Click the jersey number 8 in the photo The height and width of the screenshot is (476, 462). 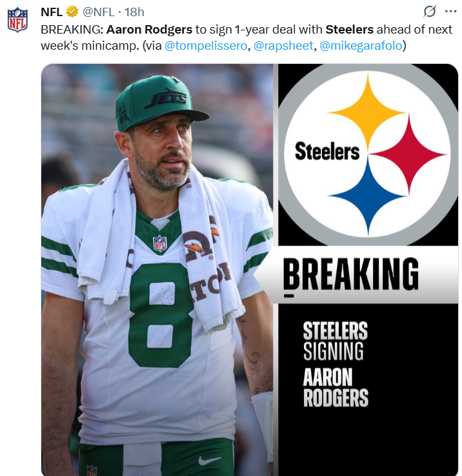click(x=161, y=315)
